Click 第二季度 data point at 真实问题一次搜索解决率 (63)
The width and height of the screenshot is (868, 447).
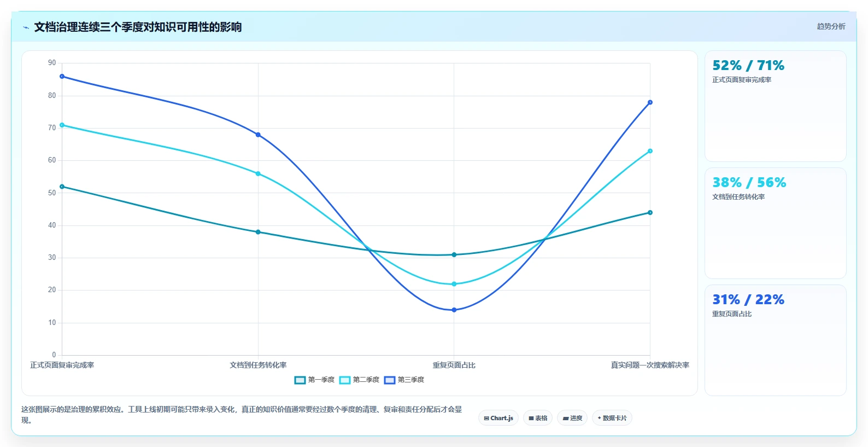tap(650, 151)
